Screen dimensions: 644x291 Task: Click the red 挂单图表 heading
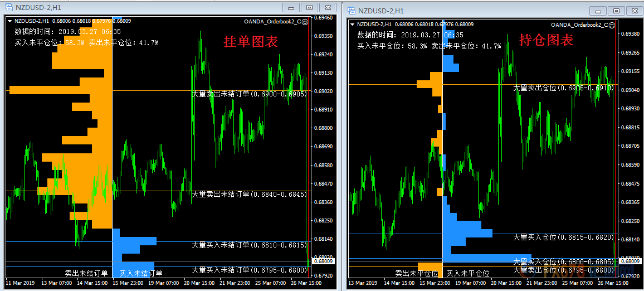pyautogui.click(x=251, y=41)
